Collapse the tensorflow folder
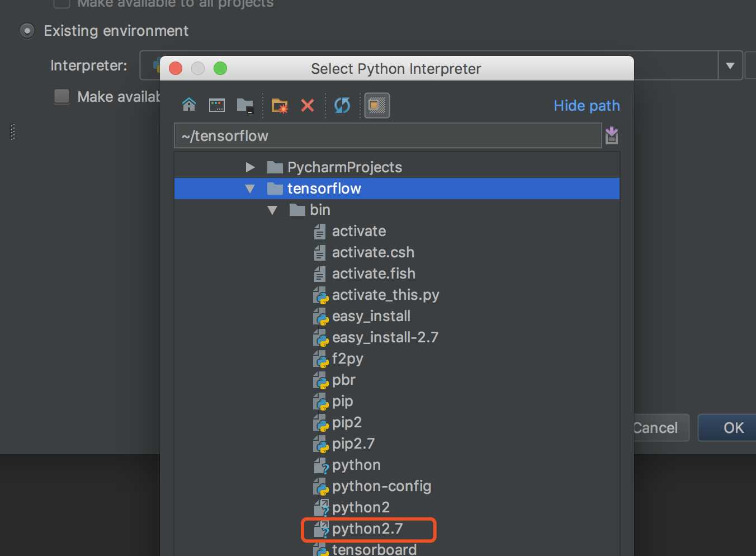Screen dimensions: 756x556 tap(250, 189)
